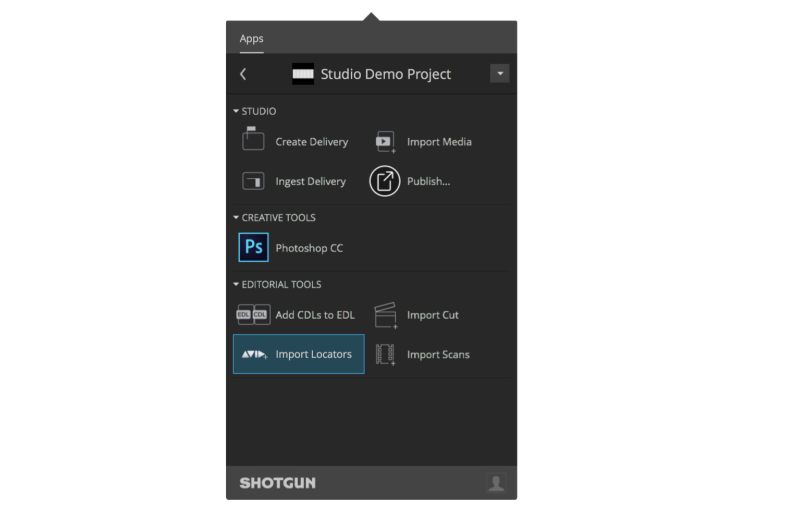Open the project dropdown arrow menu
This screenshot has width=812, height=510.
click(500, 74)
